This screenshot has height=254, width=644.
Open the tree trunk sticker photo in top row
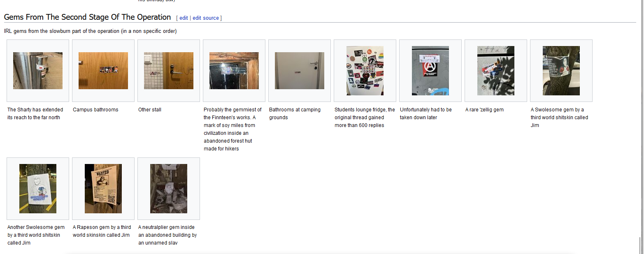point(561,71)
